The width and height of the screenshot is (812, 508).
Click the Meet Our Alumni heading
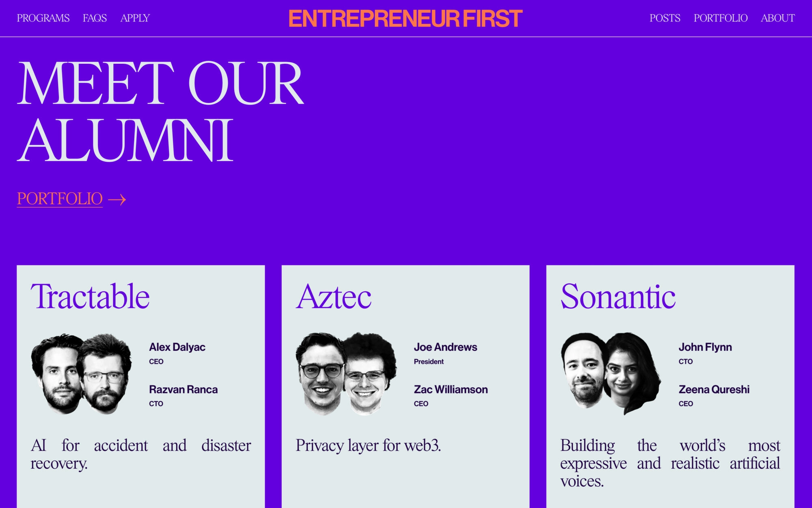pos(160,111)
